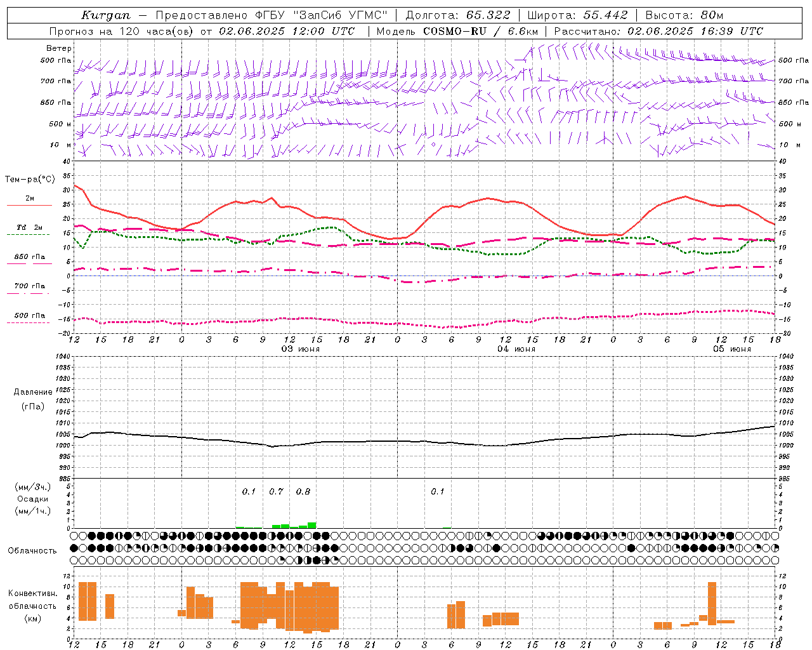
Task: Click the solid red line sample under 2м
Action: 29,205
